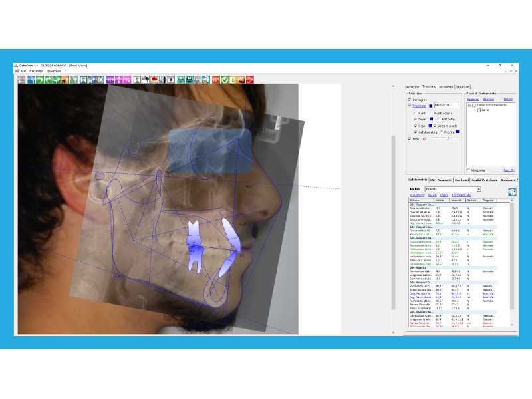The height and width of the screenshot is (399, 532).
Task: Toggle the Tracciato checkbox
Action: point(410,106)
